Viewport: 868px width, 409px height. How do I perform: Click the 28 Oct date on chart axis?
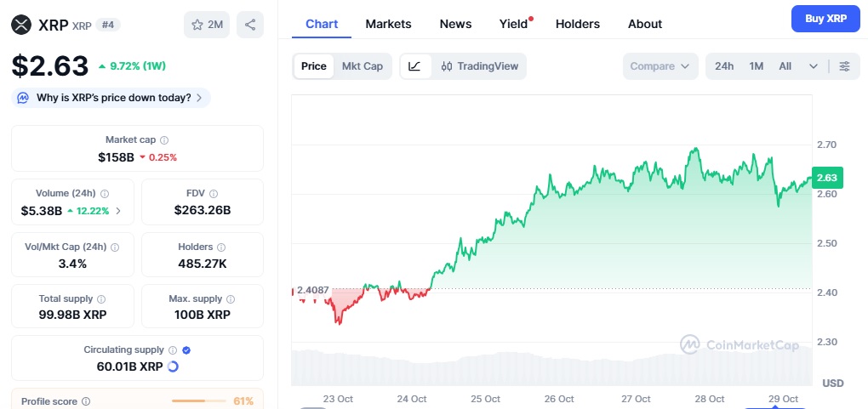[x=709, y=399]
